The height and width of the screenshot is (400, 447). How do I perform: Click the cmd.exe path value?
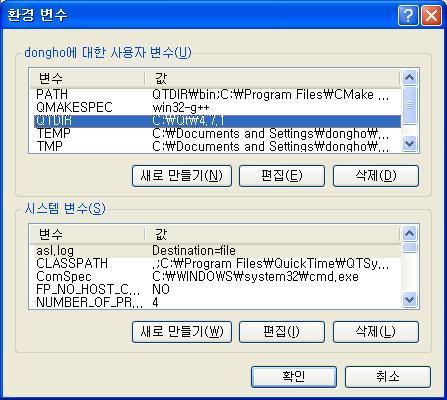pyautogui.click(x=255, y=277)
